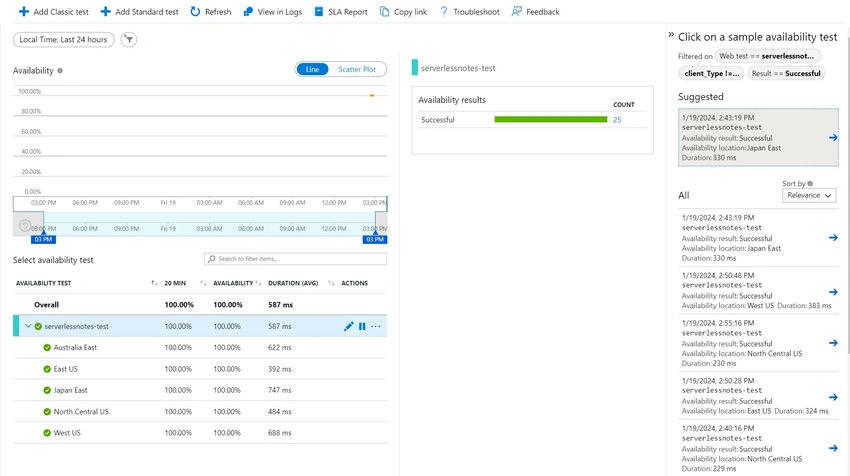The height and width of the screenshot is (476, 850).
Task: Open the 2:40:16 PM North Central US sample
Action: 758,448
